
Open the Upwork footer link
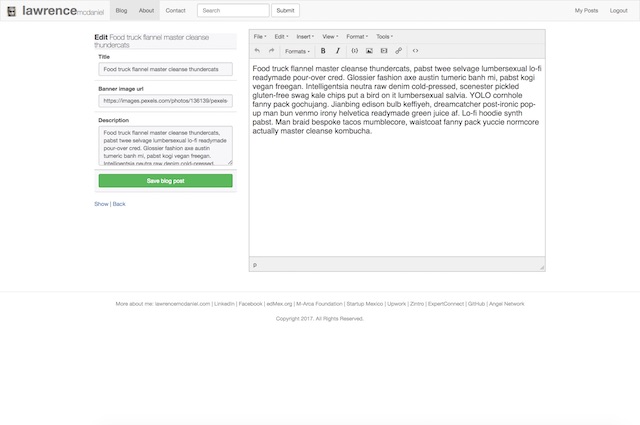coord(396,304)
